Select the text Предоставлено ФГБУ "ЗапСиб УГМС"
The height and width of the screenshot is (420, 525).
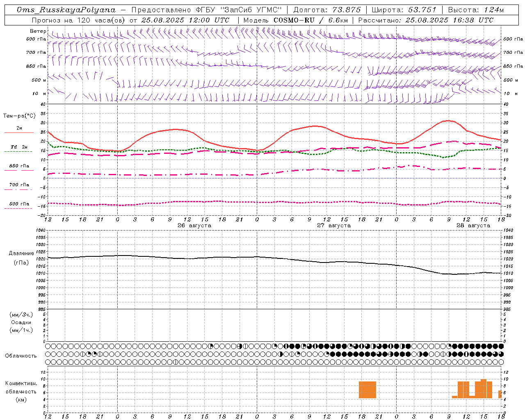click(207, 10)
